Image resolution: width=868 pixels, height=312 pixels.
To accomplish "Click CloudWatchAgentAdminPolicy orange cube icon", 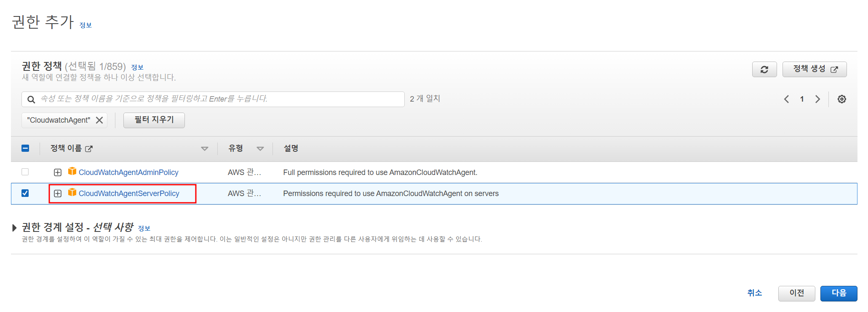I will [x=72, y=171].
